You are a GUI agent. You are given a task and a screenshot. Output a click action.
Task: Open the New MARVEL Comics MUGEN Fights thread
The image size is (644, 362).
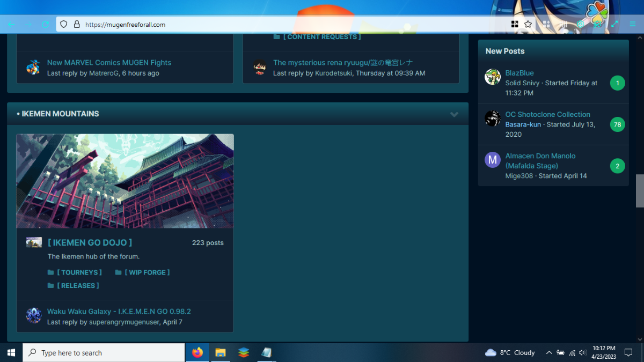pos(109,63)
